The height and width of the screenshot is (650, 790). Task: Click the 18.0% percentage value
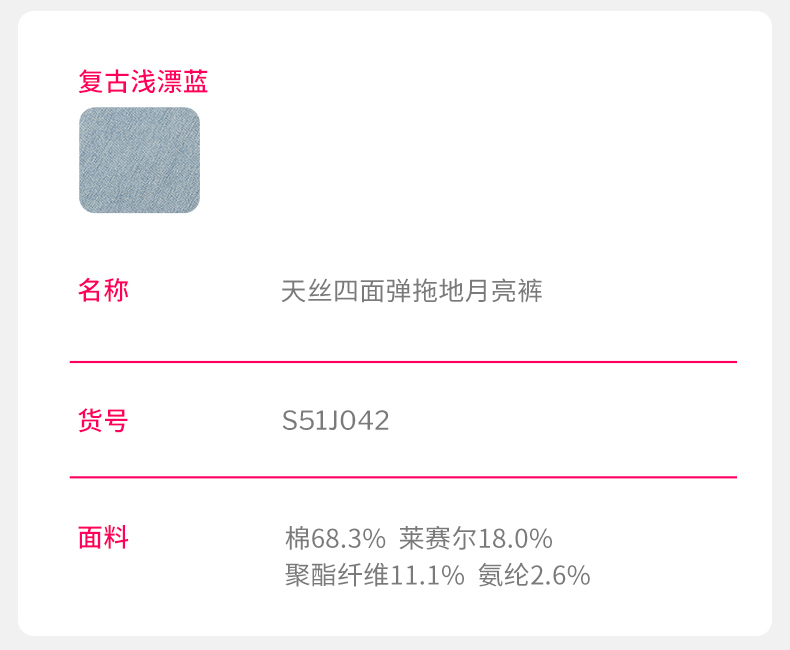point(516,539)
